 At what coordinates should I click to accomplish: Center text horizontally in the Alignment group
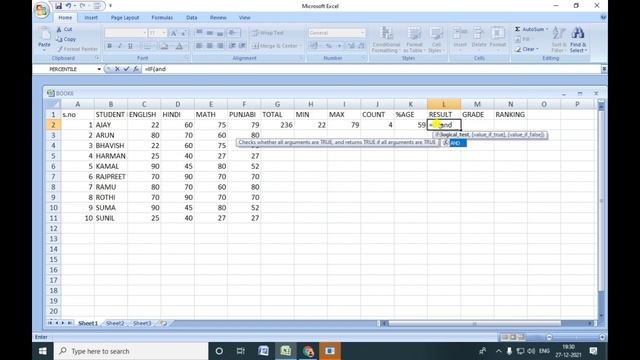(209, 46)
